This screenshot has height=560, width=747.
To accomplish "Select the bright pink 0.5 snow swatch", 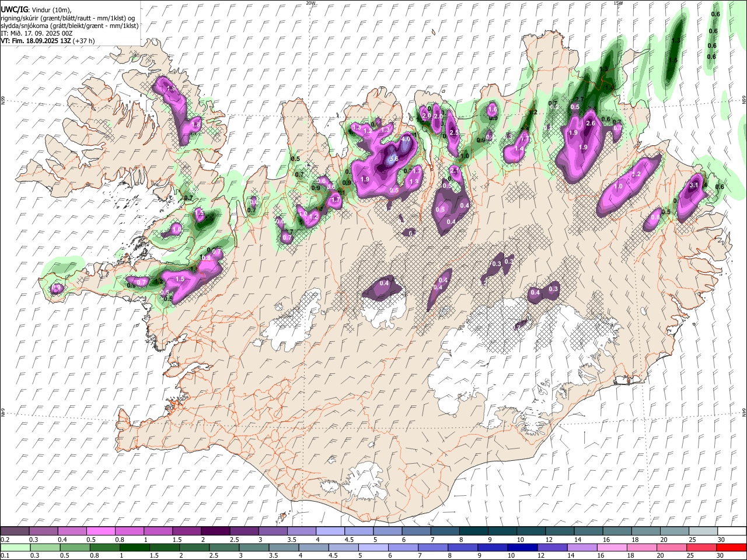I will point(100,531).
